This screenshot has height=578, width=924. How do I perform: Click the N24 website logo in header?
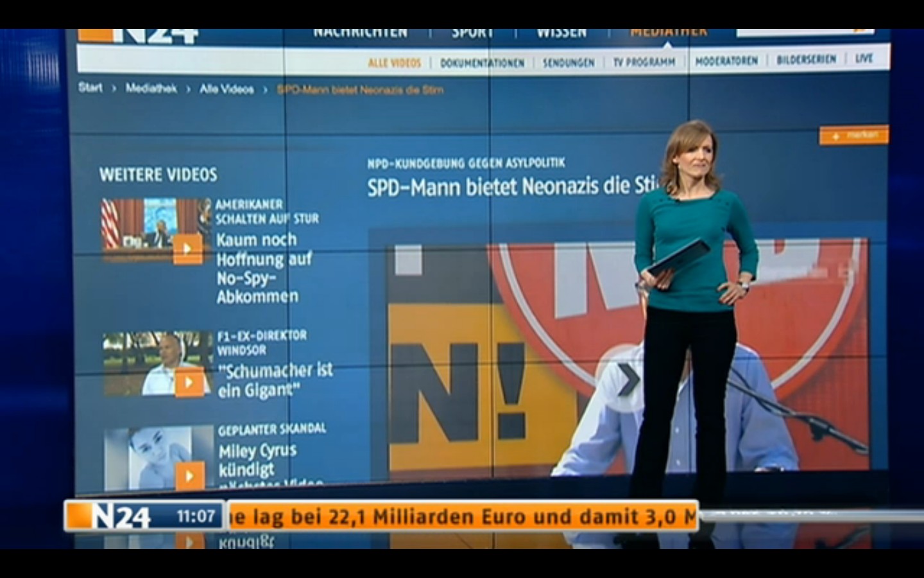(x=138, y=36)
